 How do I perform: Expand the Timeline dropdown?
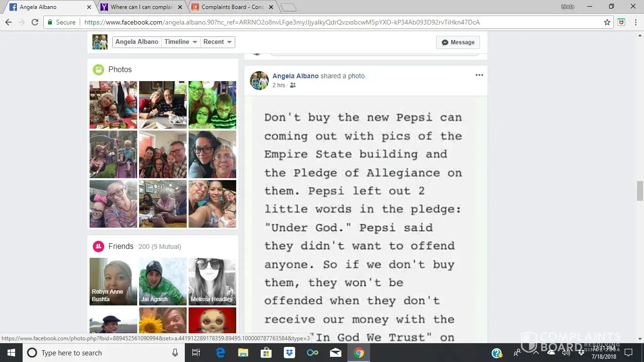click(181, 42)
